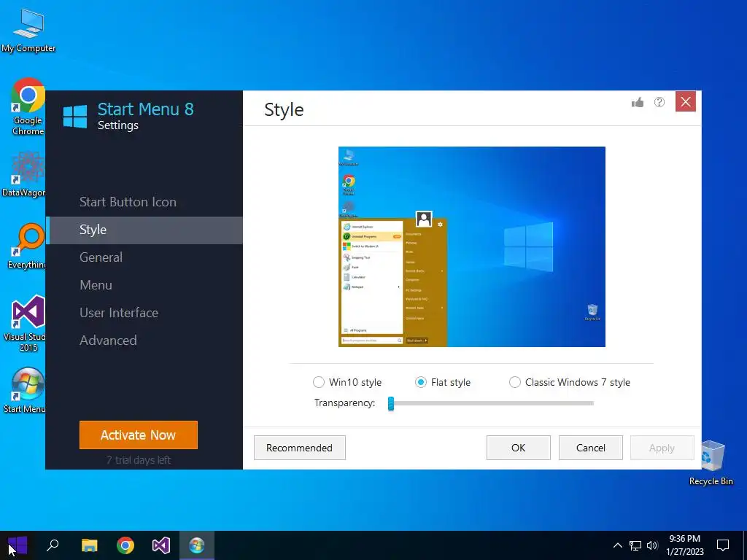This screenshot has height=560, width=747.
Task: Click the Start Menu 8 taskbar icon
Action: pyautogui.click(x=197, y=545)
